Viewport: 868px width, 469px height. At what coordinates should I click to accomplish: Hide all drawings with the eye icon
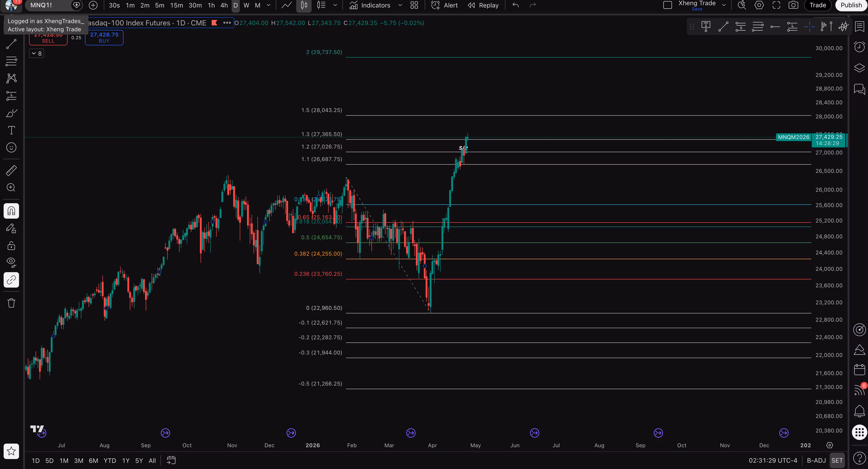tap(11, 262)
